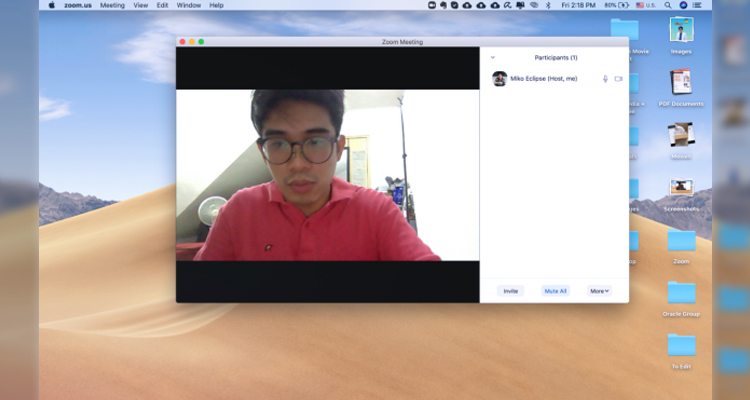
Task: Select the Images item on desktop
Action: 681,36
